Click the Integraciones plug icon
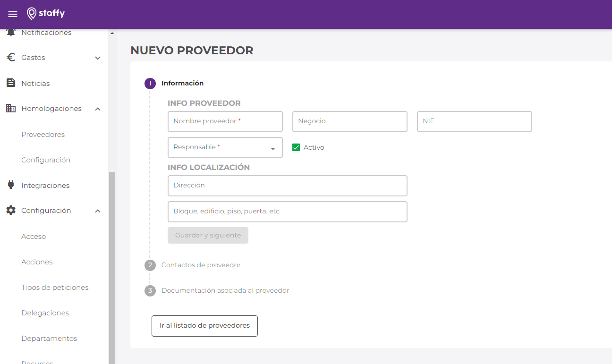612x364 pixels. (11, 185)
